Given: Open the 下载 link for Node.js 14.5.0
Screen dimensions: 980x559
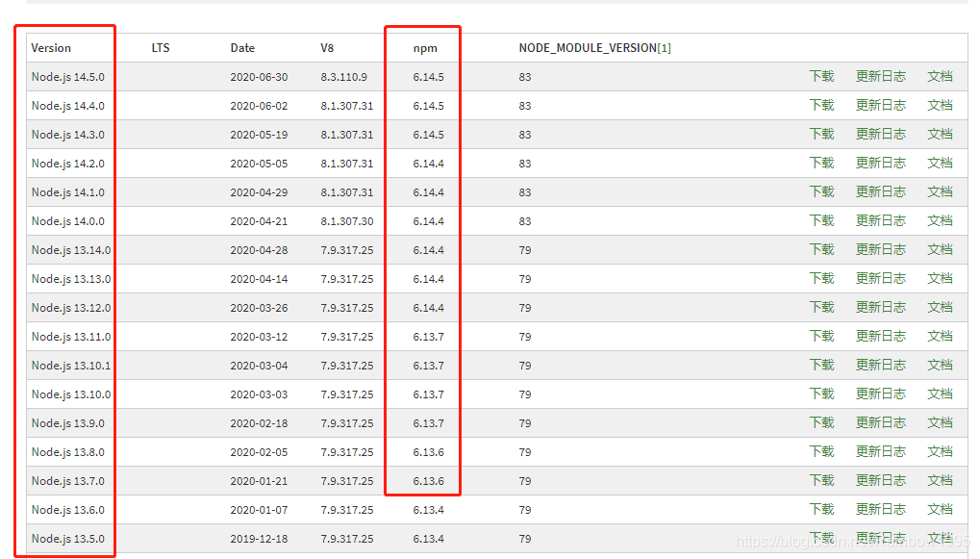Looking at the screenshot, I should point(822,77).
